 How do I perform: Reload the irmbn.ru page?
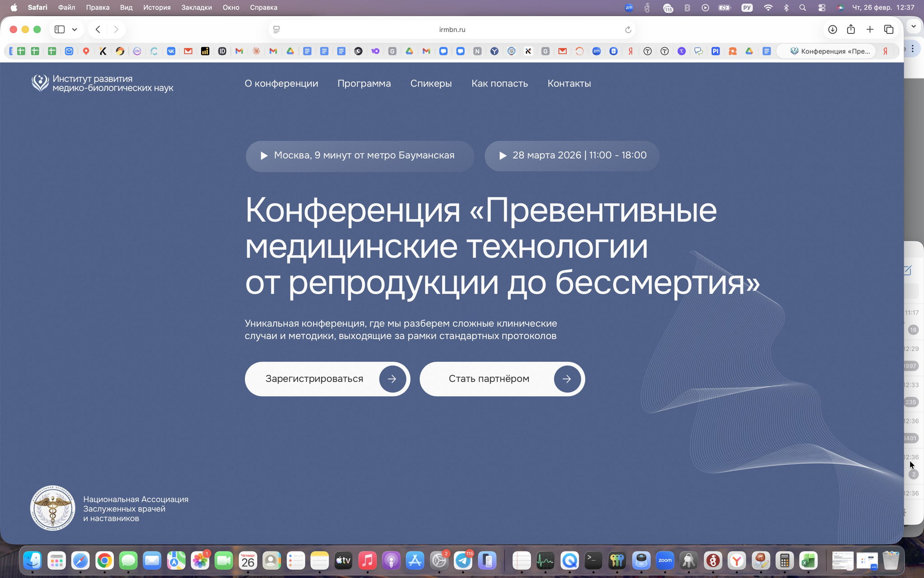[628, 29]
